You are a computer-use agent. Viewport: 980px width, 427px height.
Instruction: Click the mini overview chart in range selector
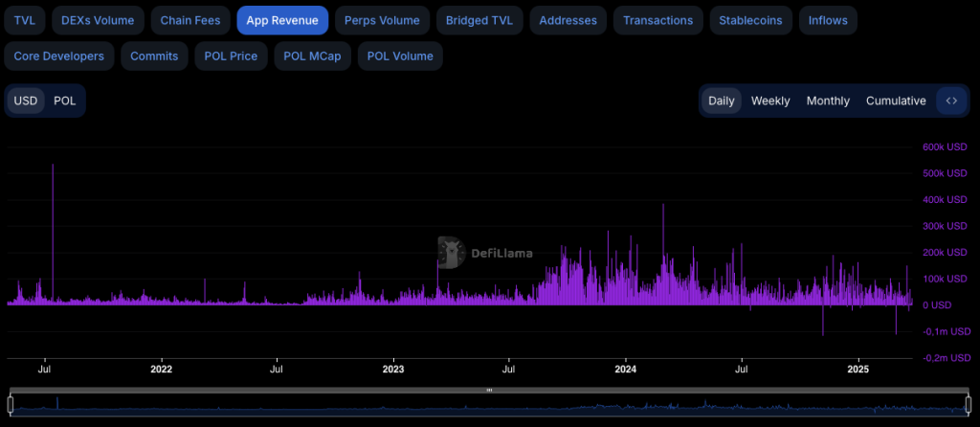click(x=489, y=405)
